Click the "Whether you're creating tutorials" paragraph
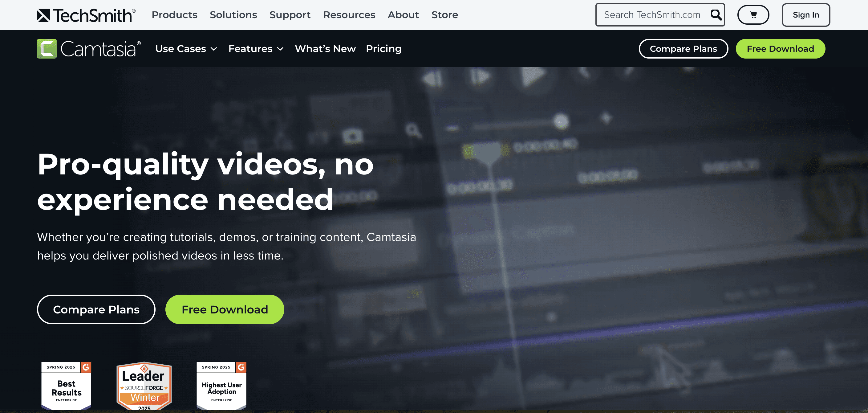Viewport: 868px width, 413px height. (x=226, y=247)
